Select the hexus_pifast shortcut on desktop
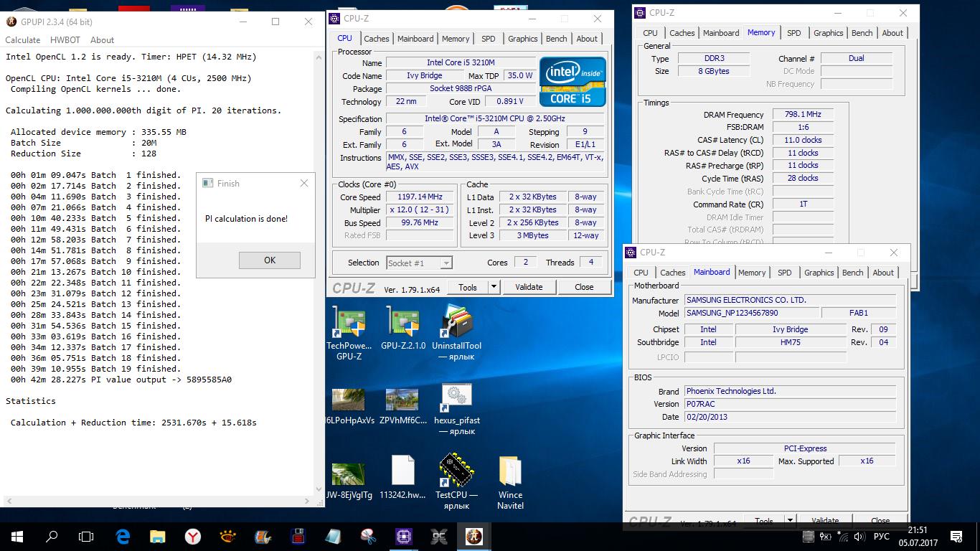 pos(456,410)
